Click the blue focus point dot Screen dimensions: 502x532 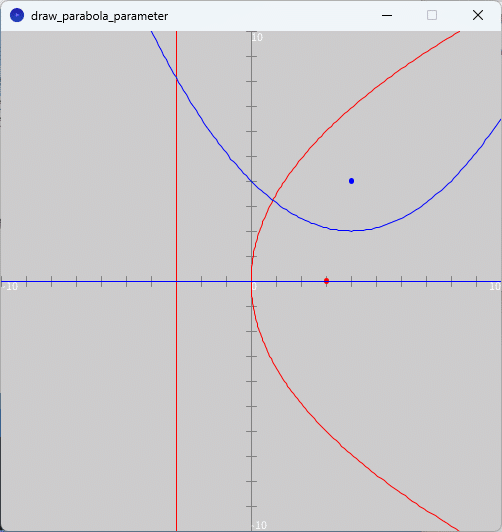tap(351, 181)
